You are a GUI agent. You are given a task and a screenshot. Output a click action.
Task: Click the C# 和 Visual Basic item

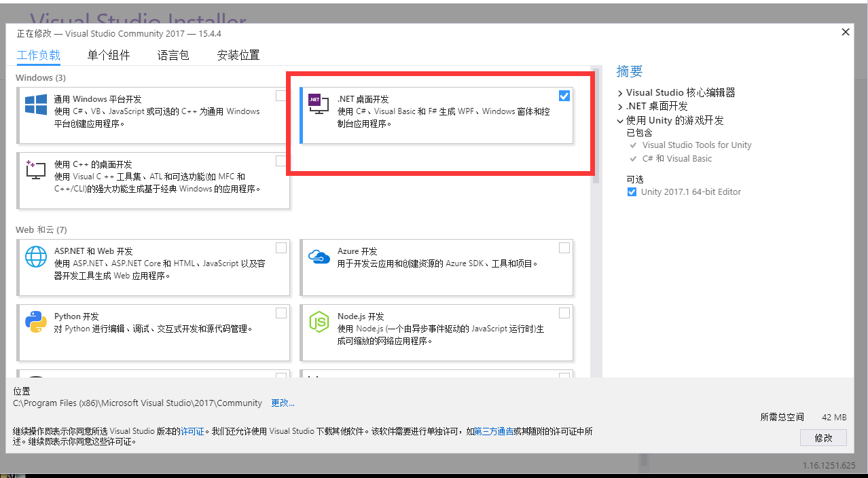point(677,159)
